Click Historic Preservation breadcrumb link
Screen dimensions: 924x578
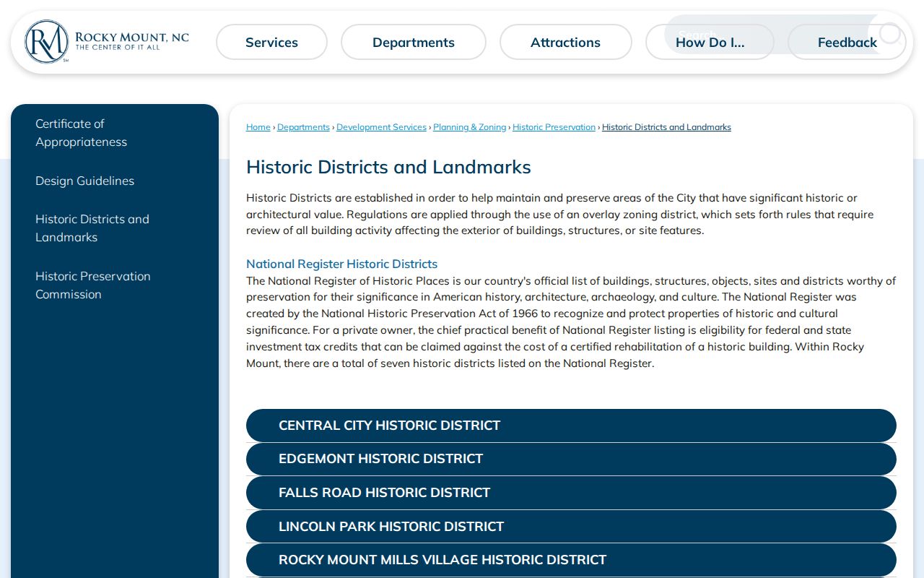pos(554,127)
